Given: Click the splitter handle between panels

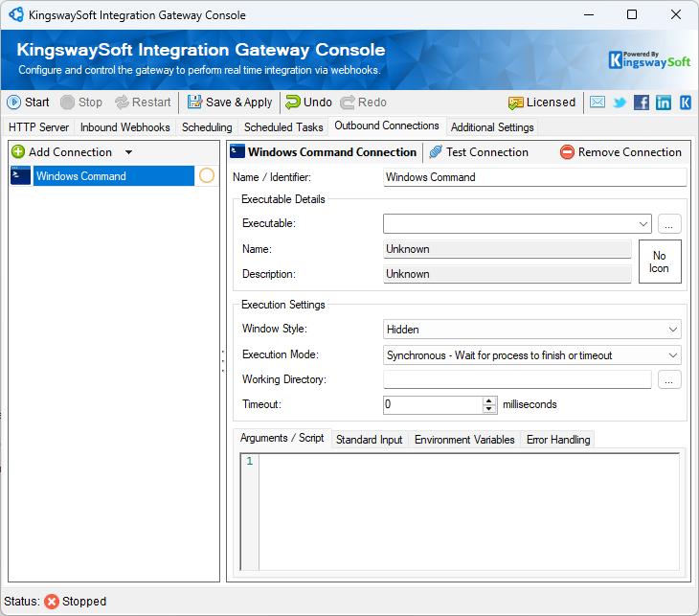Looking at the screenshot, I should coord(223,361).
